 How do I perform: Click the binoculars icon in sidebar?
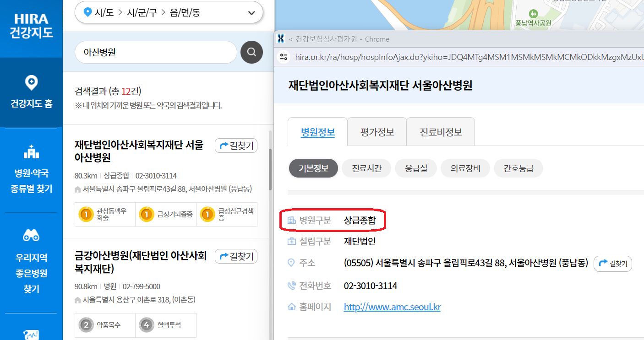pyautogui.click(x=31, y=236)
